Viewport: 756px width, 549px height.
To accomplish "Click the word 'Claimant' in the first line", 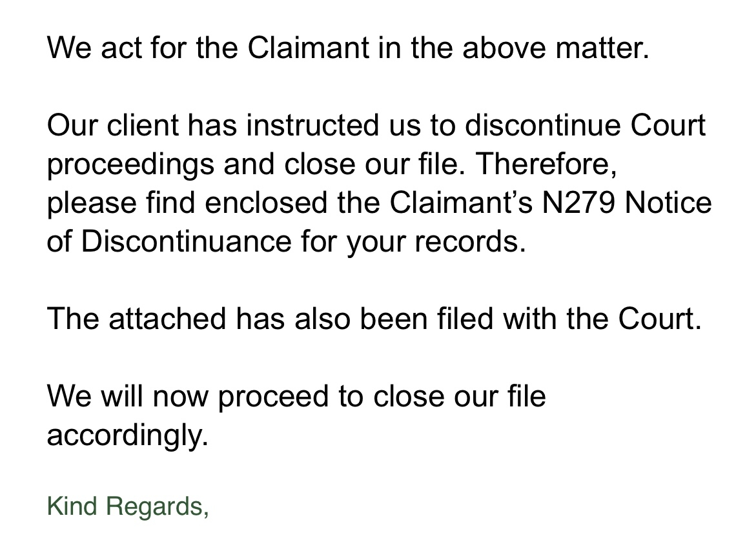I will tap(309, 48).
